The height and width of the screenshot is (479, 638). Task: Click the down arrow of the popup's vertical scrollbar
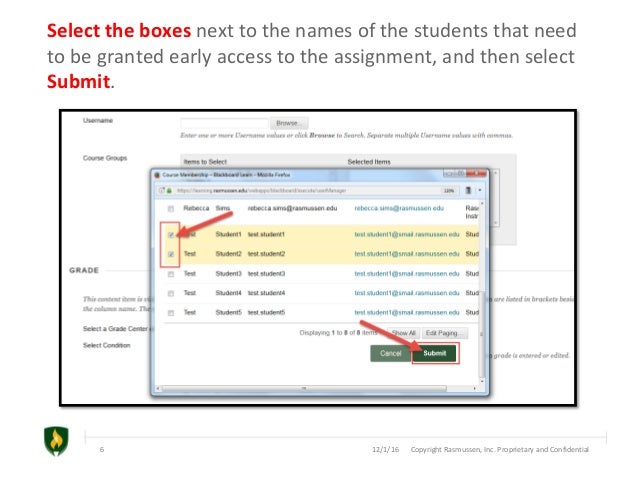pos(482,381)
